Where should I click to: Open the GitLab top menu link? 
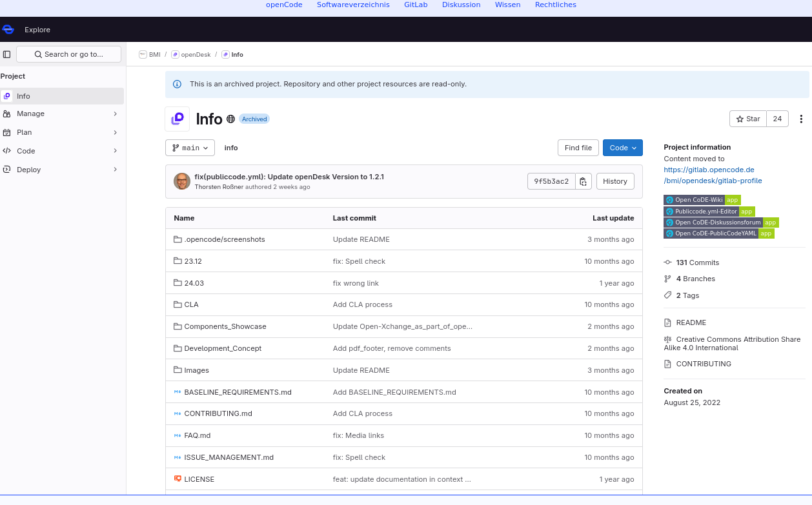tap(416, 5)
